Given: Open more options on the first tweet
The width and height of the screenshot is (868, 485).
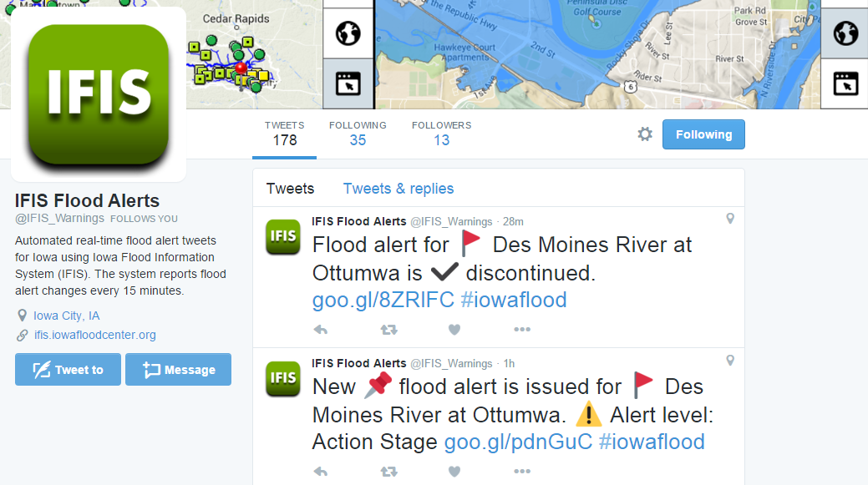Looking at the screenshot, I should click(521, 330).
